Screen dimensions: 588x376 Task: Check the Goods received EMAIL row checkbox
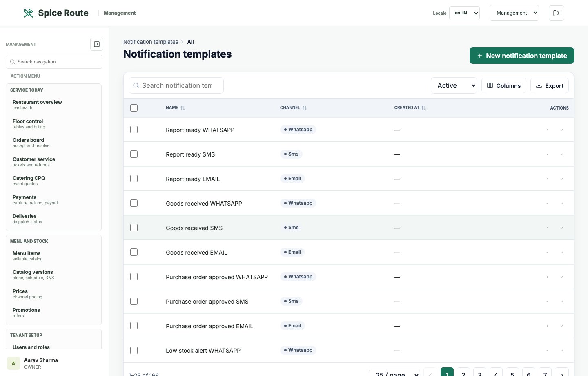click(134, 252)
